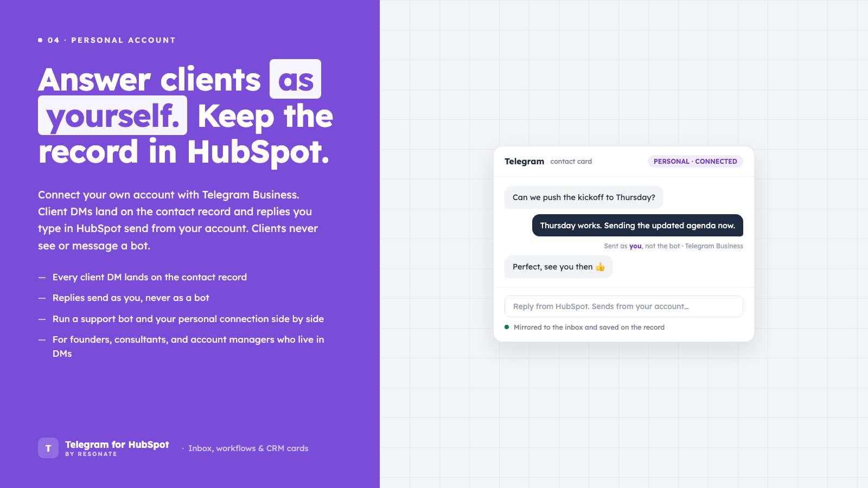Click the green mirrored status dot

507,327
